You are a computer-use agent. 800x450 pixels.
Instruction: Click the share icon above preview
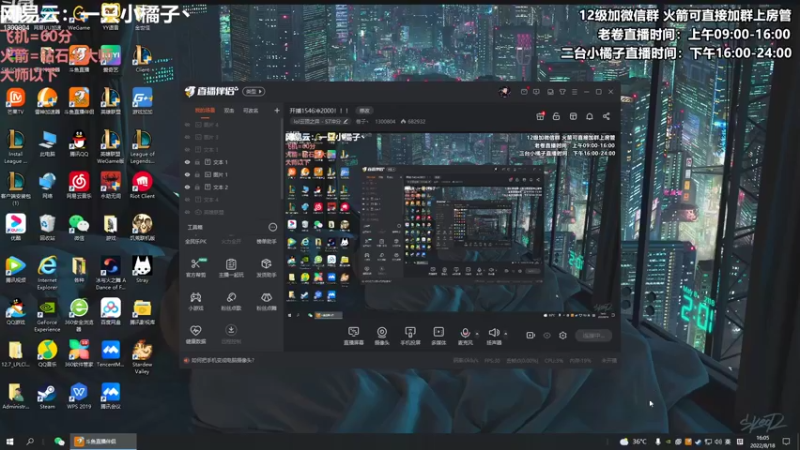point(606,116)
